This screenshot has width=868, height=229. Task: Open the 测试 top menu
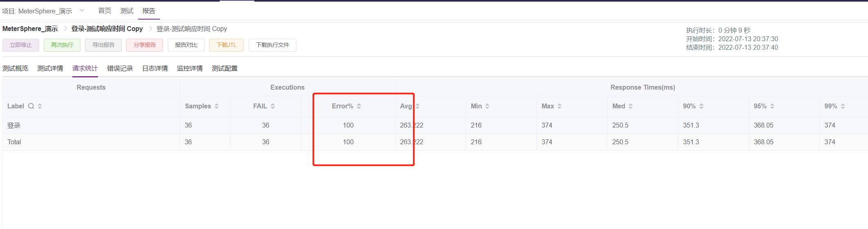127,11
